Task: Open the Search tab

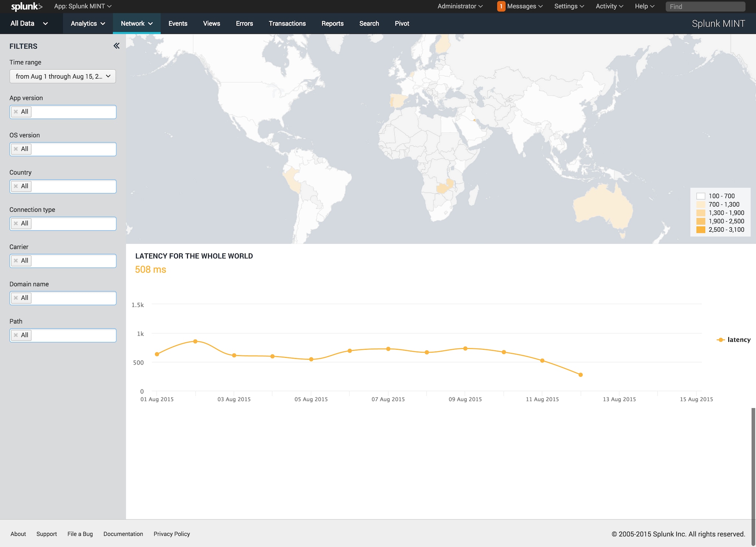Action: tap(369, 24)
